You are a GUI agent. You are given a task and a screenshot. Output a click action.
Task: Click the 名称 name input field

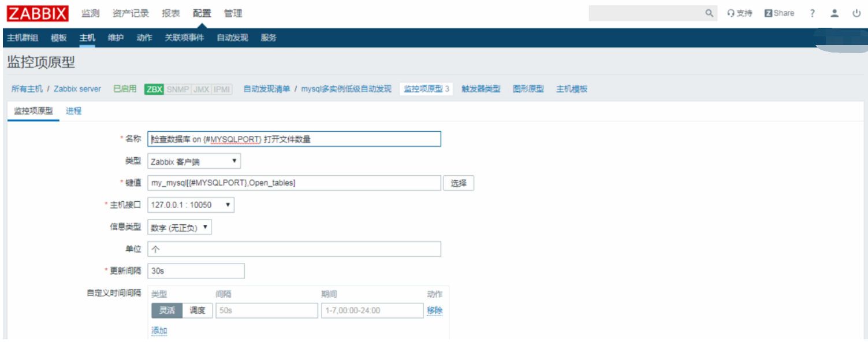(294, 139)
